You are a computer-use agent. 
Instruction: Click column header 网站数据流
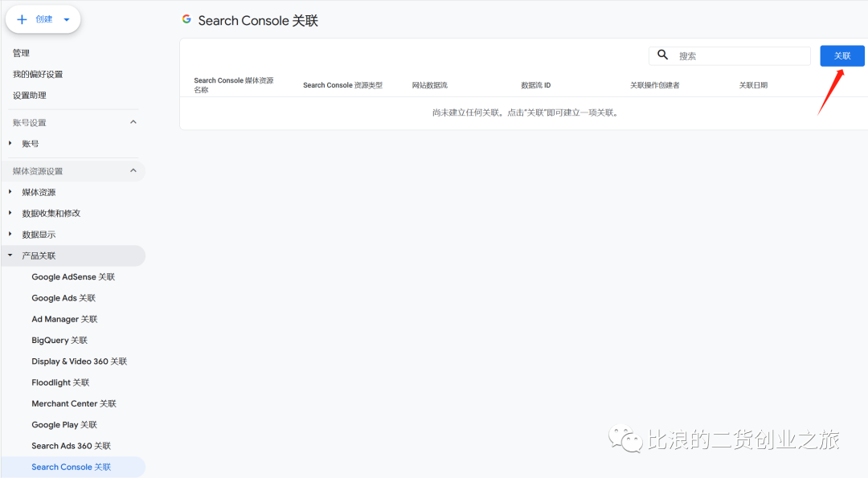[429, 85]
